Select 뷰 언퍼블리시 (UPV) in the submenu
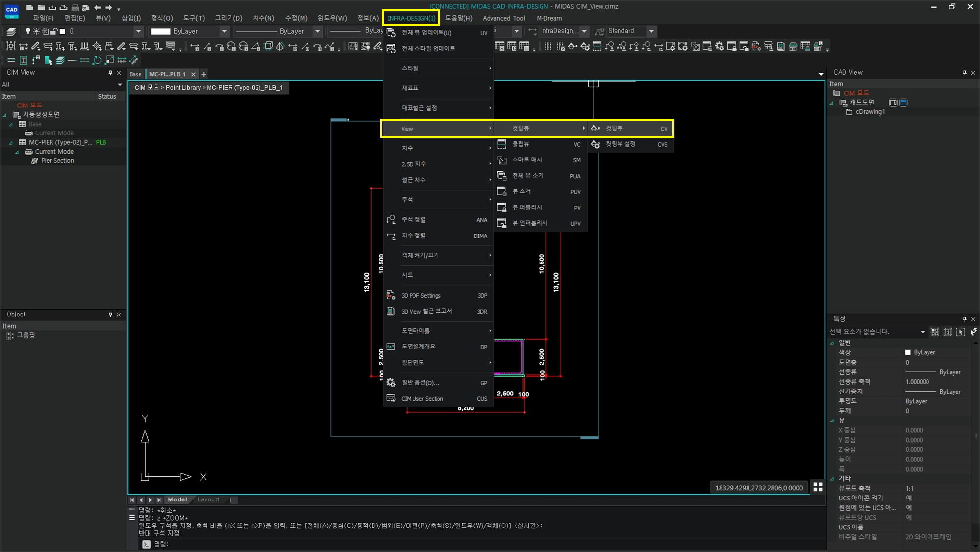 pos(540,223)
